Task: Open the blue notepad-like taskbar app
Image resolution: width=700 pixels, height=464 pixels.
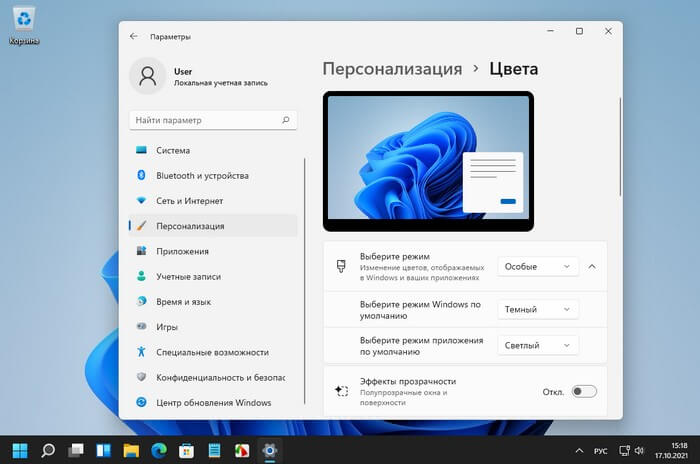Action: click(x=214, y=451)
